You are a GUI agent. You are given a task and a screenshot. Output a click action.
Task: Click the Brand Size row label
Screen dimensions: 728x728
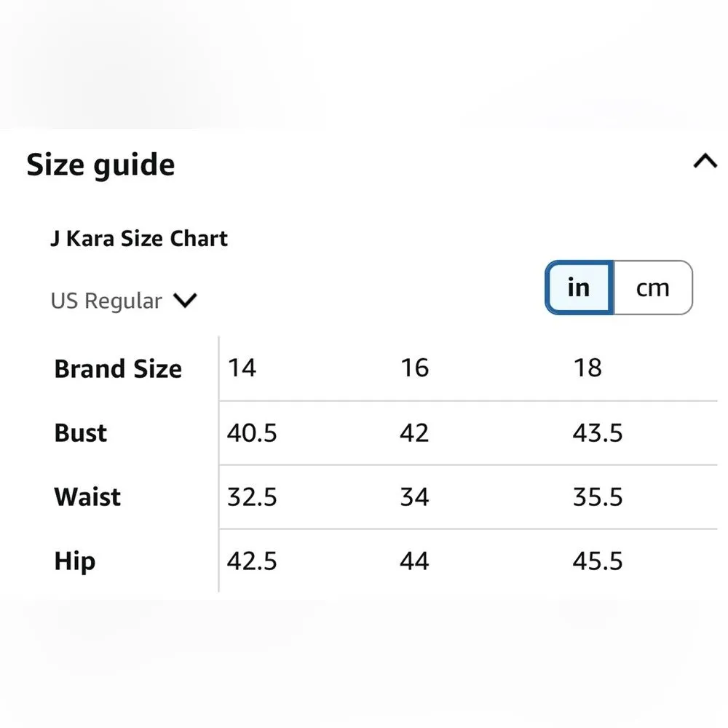[x=118, y=369]
